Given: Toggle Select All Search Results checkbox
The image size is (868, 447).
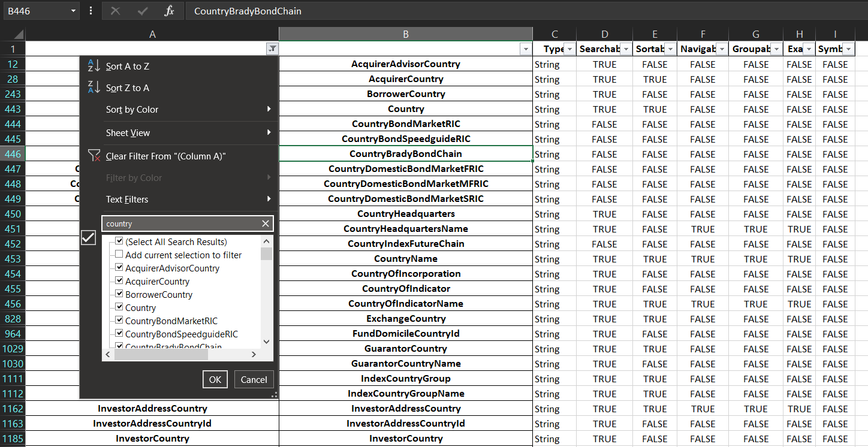Looking at the screenshot, I should [x=119, y=241].
